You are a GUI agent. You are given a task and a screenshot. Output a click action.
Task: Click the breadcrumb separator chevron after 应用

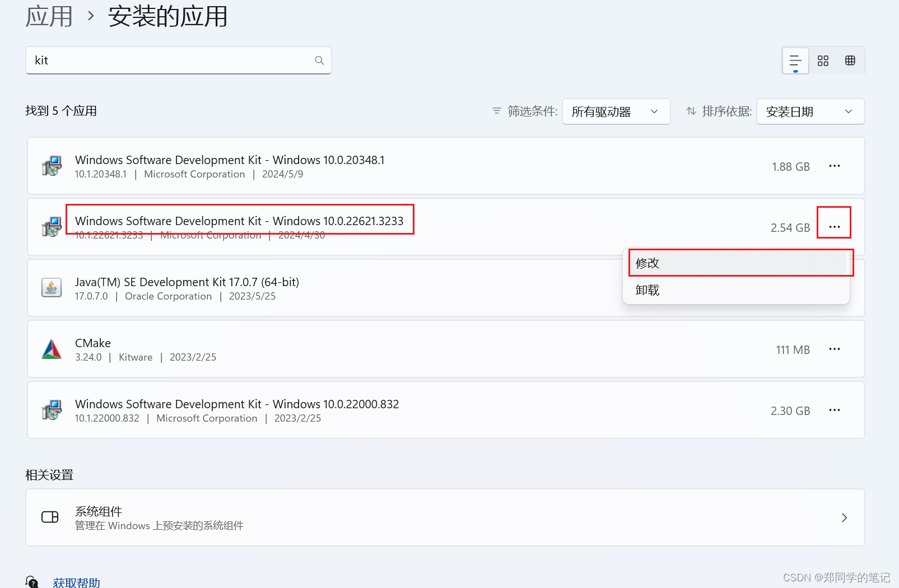91,16
